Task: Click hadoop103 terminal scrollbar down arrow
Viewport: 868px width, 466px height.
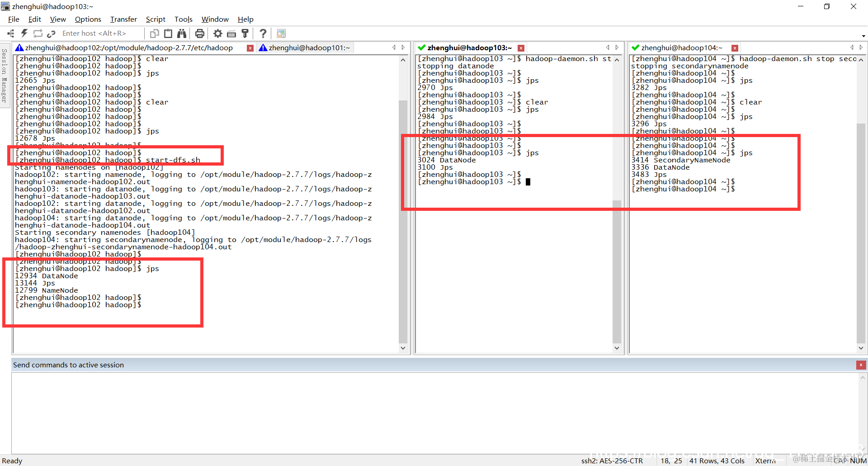Action: (x=617, y=348)
